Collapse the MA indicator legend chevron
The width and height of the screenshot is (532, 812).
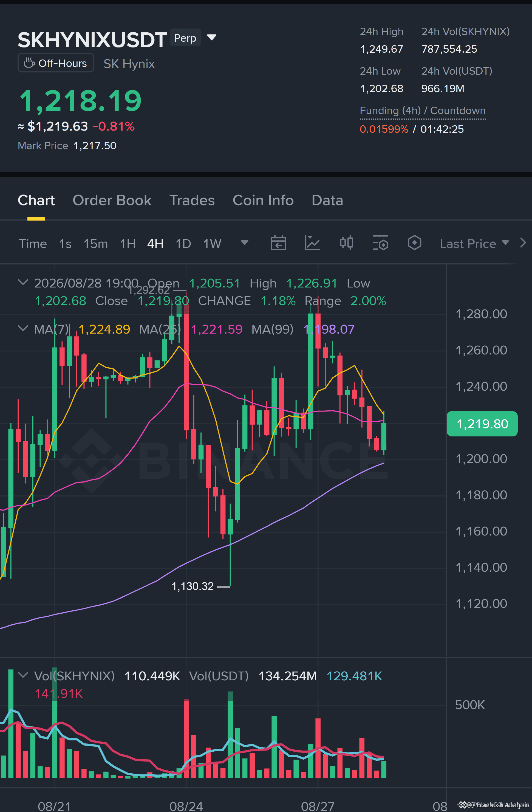click(23, 328)
